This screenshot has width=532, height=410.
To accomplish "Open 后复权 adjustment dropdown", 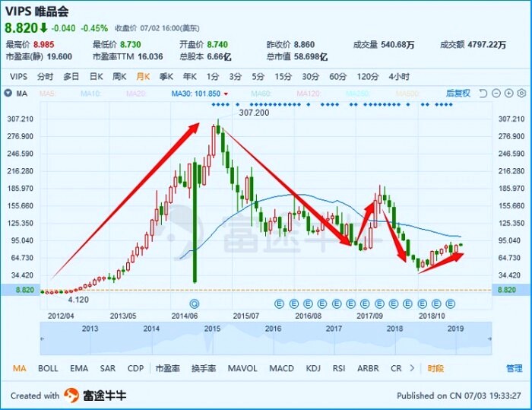I will tap(458, 94).
